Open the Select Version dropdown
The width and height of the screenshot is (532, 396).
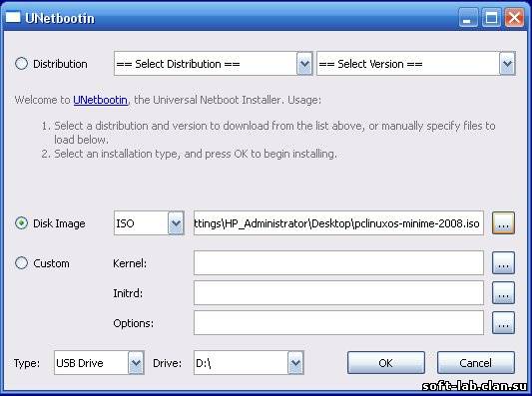416,64
